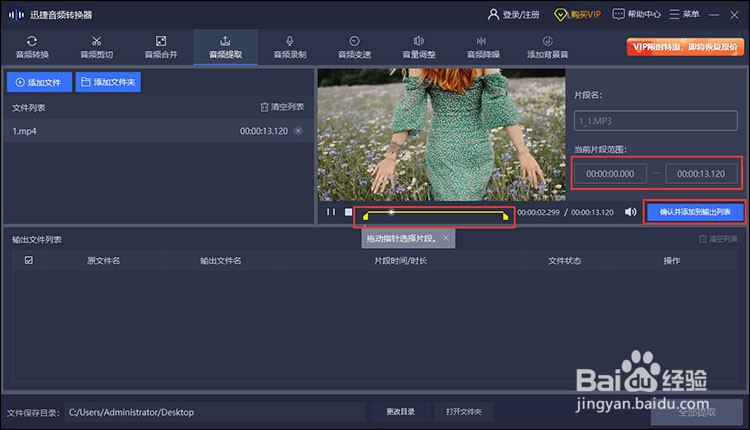Click the white playhead on the timeline

coord(391,212)
